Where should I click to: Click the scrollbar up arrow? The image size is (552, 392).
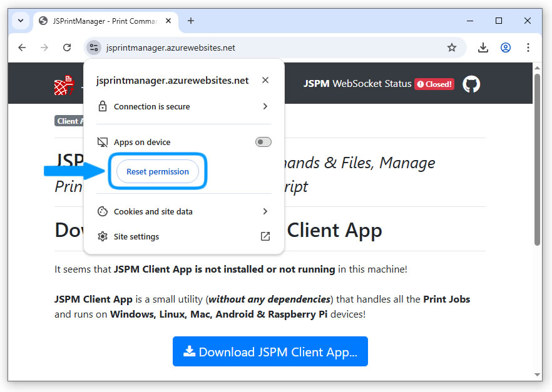[537, 68]
